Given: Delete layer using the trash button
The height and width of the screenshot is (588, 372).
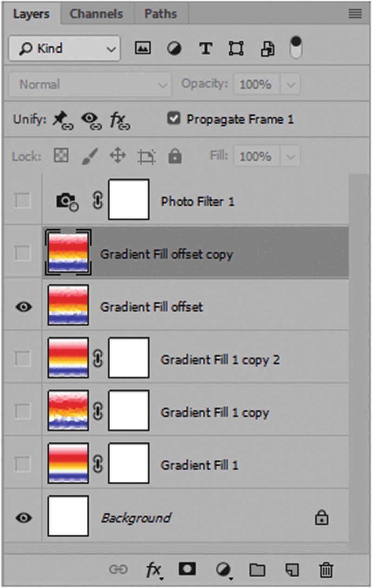Looking at the screenshot, I should pyautogui.click(x=325, y=569).
